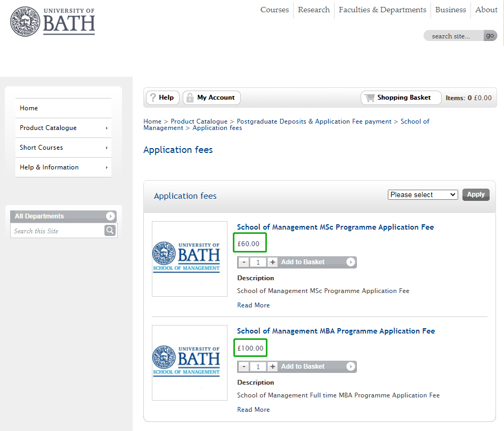Click the Apply button
The image size is (504, 431).
point(476,194)
